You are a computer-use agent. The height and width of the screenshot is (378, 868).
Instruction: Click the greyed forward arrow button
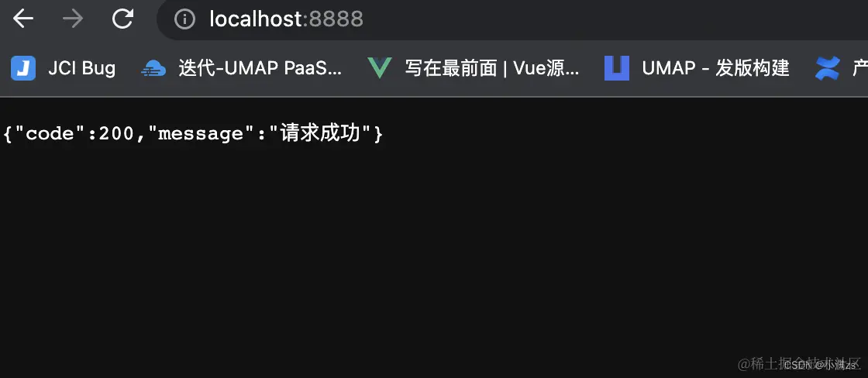(x=73, y=19)
